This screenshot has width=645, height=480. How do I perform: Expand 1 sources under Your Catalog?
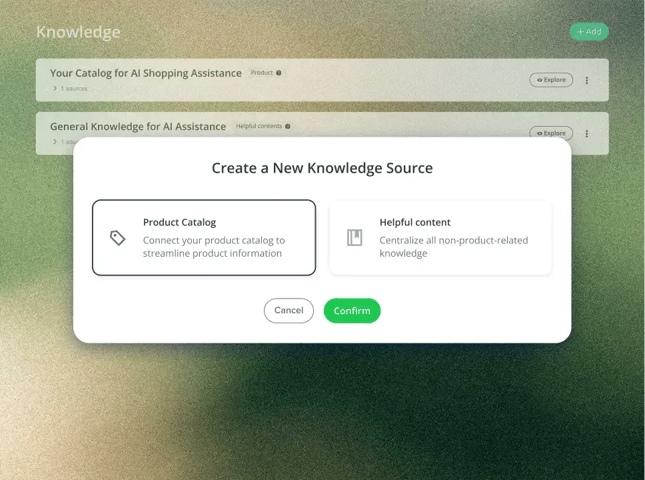(x=70, y=88)
